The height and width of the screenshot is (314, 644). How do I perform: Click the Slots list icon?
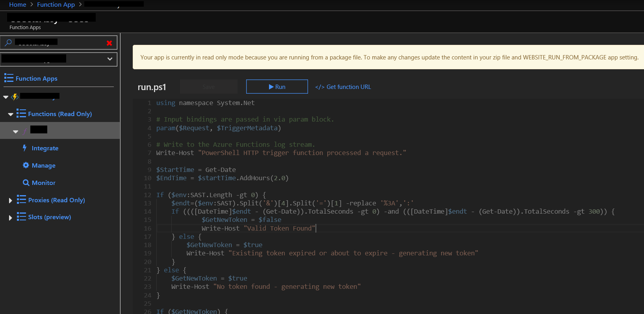point(21,216)
